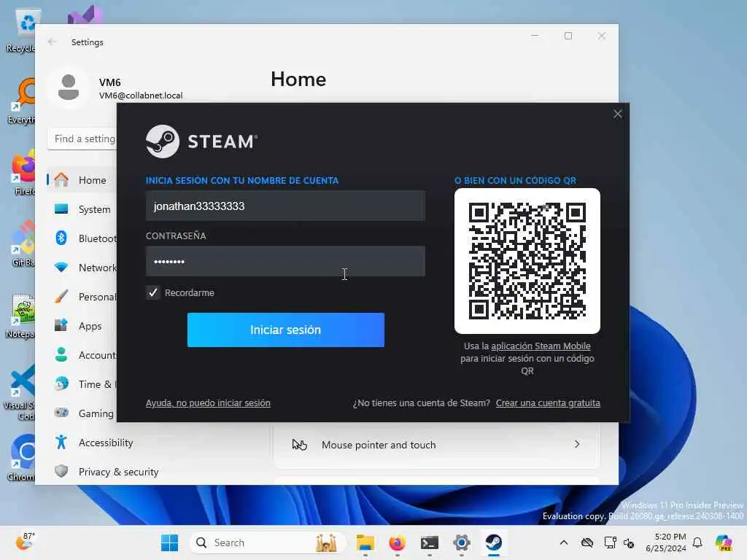
Task: Click the Contraseña password field
Action: (285, 261)
